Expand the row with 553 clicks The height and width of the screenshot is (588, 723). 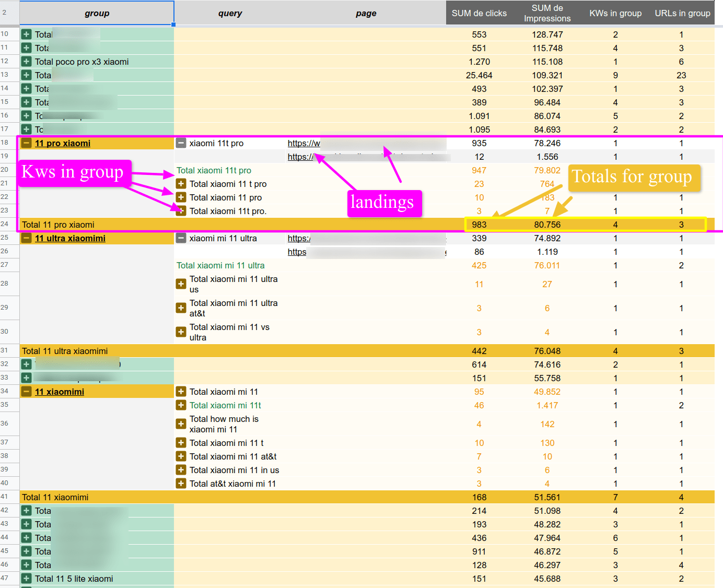(x=27, y=34)
